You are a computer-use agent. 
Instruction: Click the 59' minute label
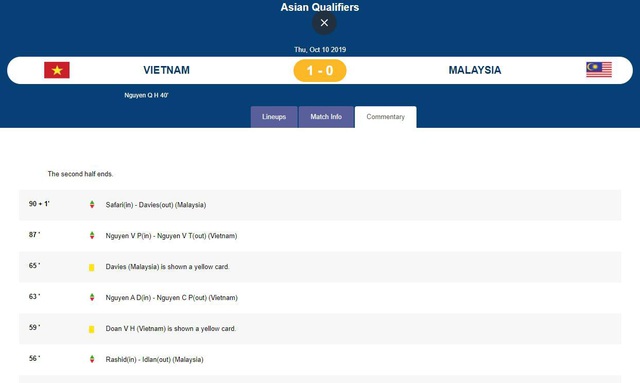coord(35,327)
